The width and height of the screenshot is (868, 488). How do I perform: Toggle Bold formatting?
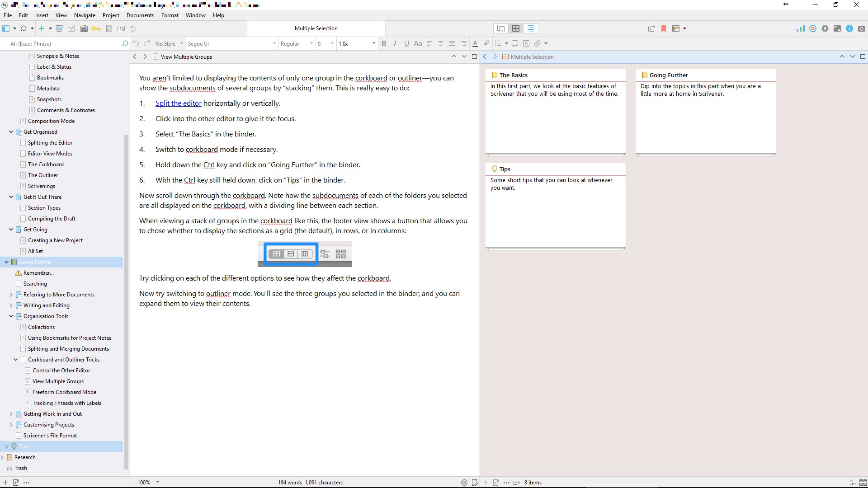click(x=384, y=43)
